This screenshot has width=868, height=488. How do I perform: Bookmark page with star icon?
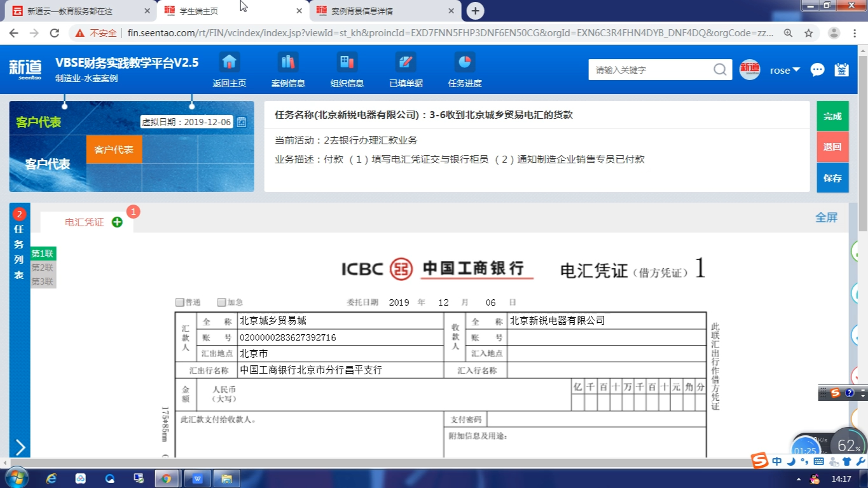click(809, 33)
